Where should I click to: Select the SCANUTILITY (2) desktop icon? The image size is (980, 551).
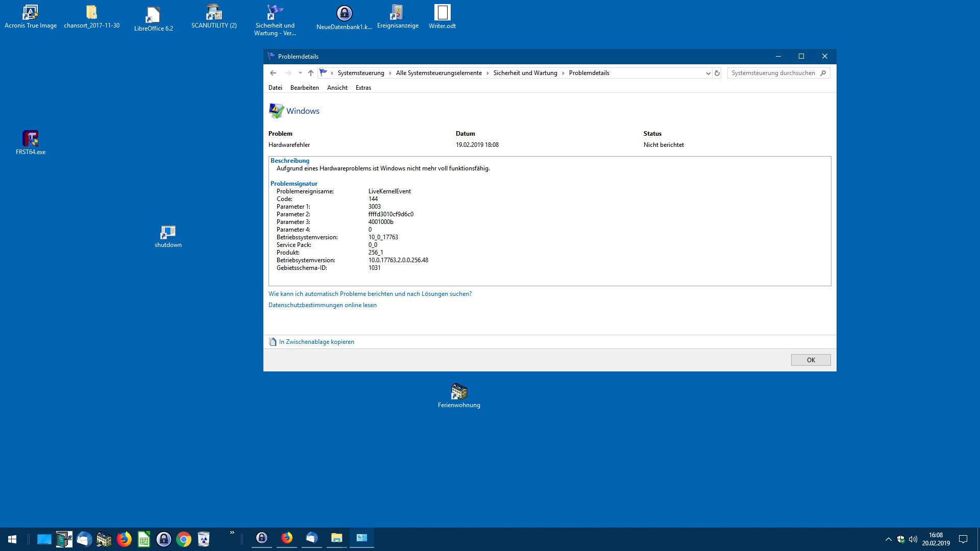point(214,17)
